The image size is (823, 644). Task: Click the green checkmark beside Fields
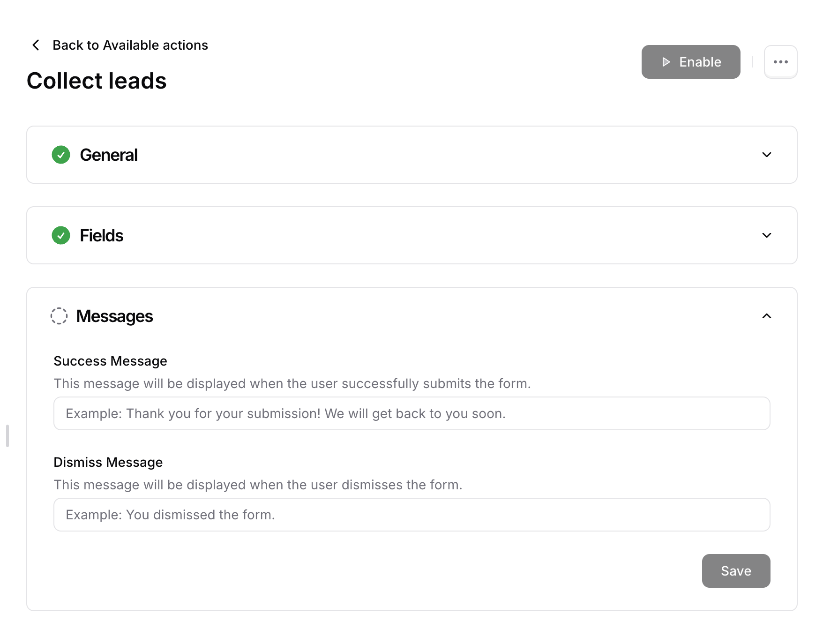tap(60, 236)
